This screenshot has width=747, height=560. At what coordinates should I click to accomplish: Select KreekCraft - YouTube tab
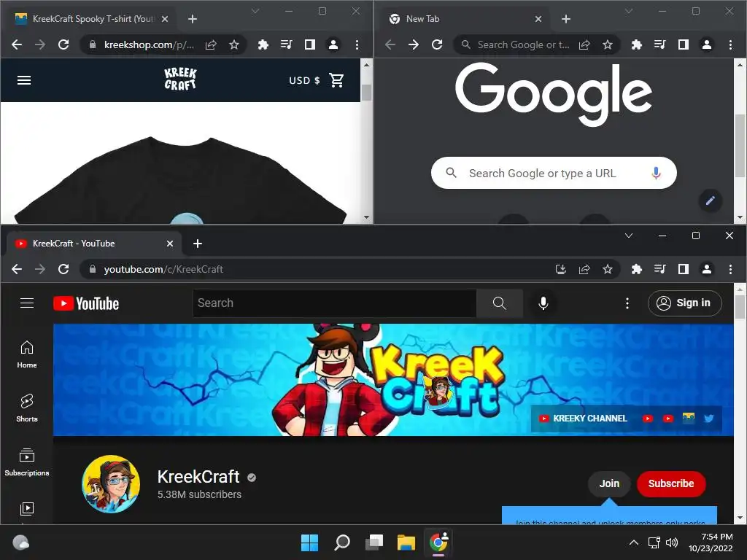tap(94, 244)
